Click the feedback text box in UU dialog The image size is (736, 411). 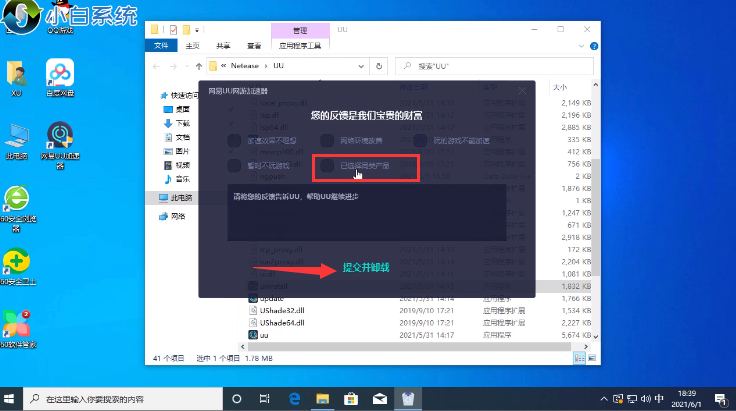pos(367,213)
